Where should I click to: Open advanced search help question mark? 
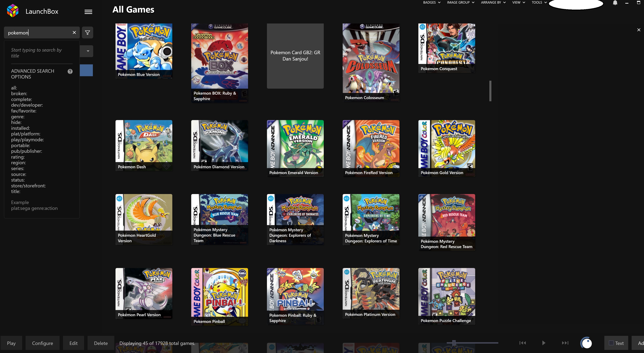[x=70, y=71]
